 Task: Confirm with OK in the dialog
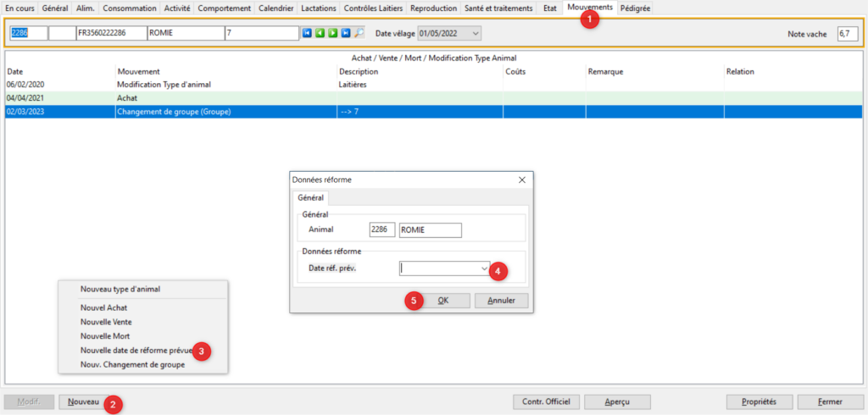click(442, 301)
